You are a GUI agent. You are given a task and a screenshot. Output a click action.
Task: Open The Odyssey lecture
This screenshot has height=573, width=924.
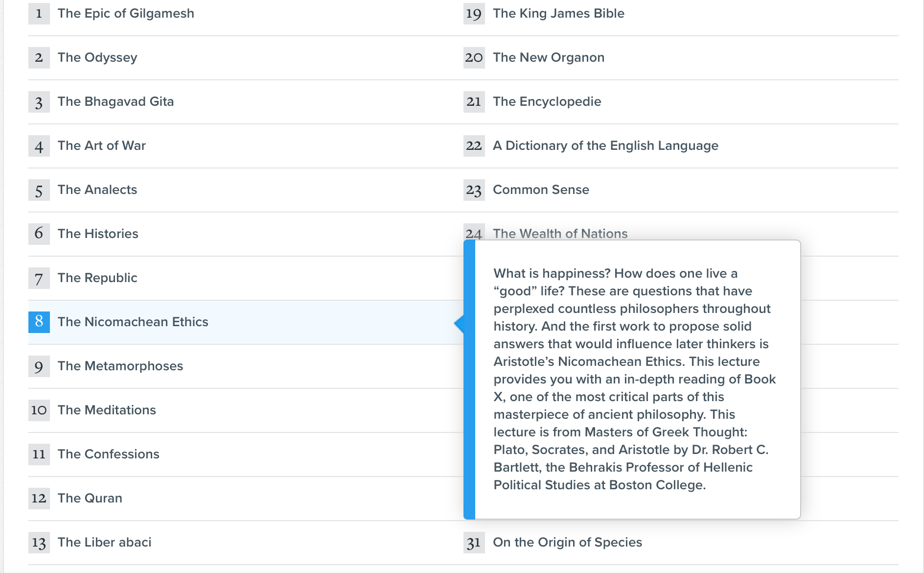pos(97,58)
